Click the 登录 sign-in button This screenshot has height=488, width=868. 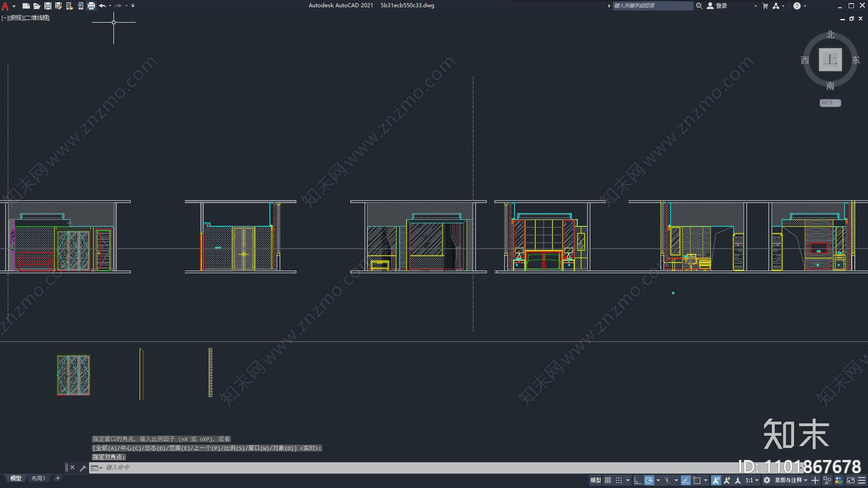[x=717, y=5]
